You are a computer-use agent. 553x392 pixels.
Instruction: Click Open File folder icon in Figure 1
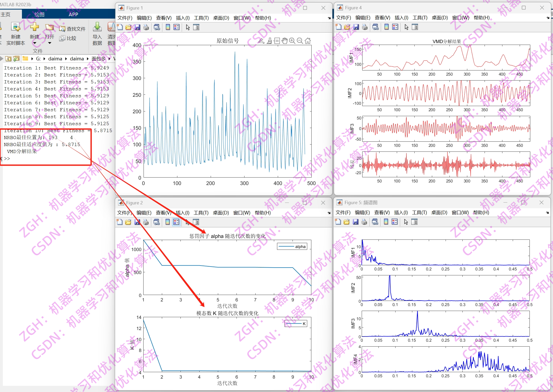click(128, 27)
